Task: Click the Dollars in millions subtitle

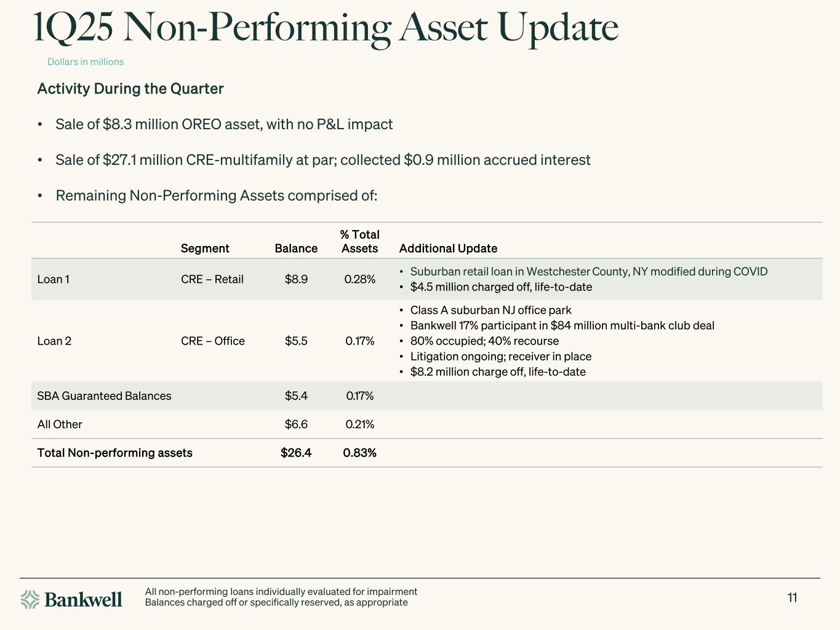Action: [86, 62]
